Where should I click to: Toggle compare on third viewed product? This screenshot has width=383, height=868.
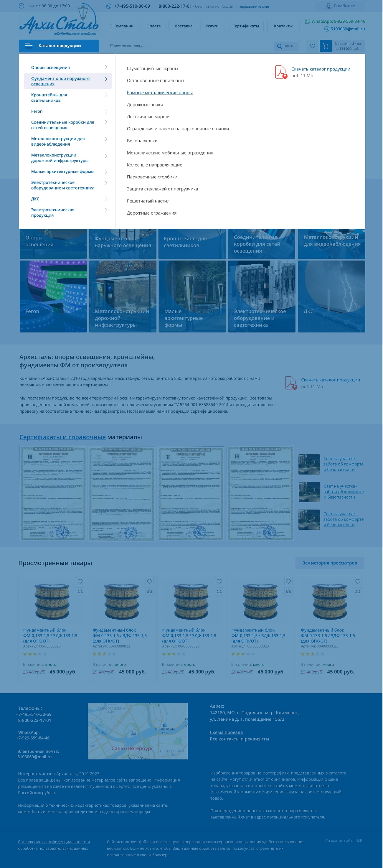(x=219, y=591)
